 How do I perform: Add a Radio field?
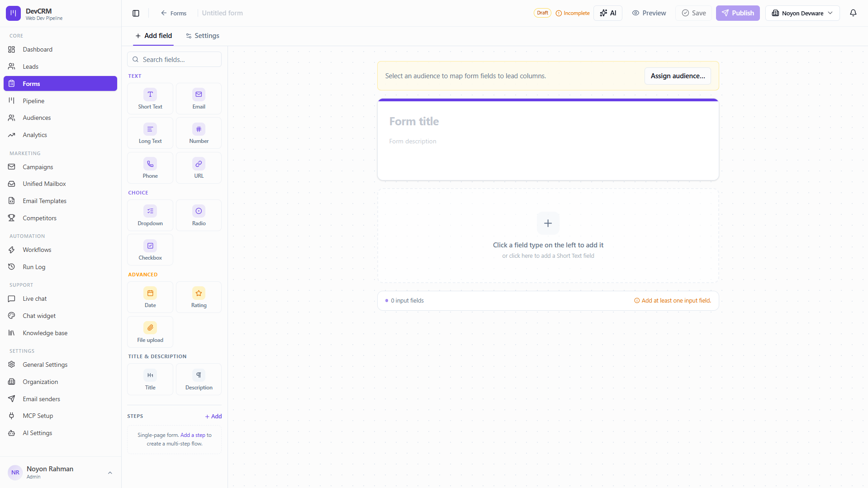pos(199,215)
